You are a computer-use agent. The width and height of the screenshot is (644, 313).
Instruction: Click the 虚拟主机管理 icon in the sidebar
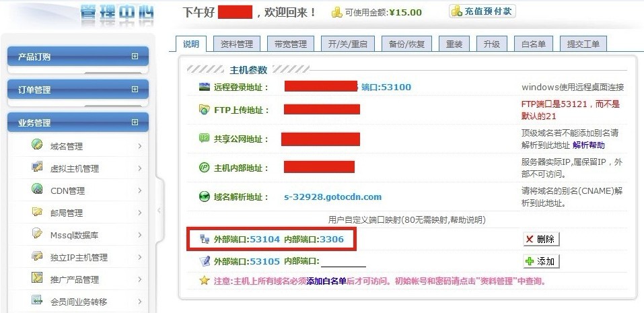click(37, 167)
